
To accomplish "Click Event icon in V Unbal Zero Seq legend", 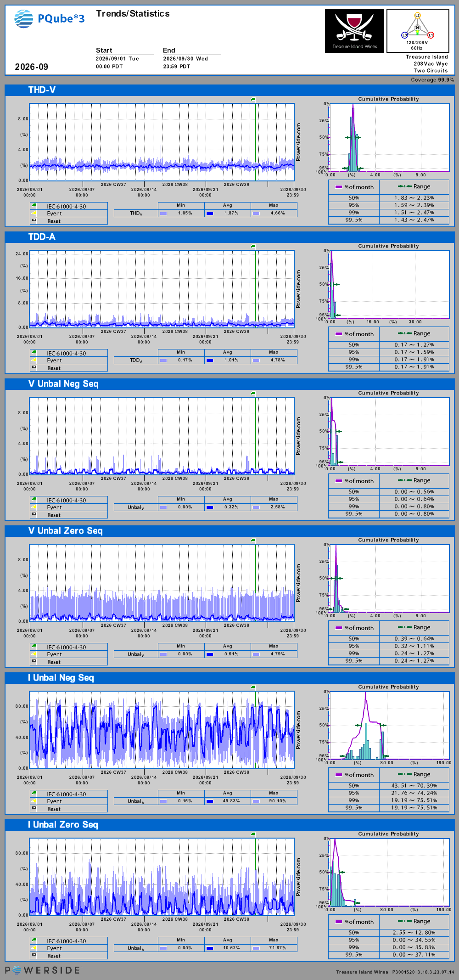I will pos(34,654).
